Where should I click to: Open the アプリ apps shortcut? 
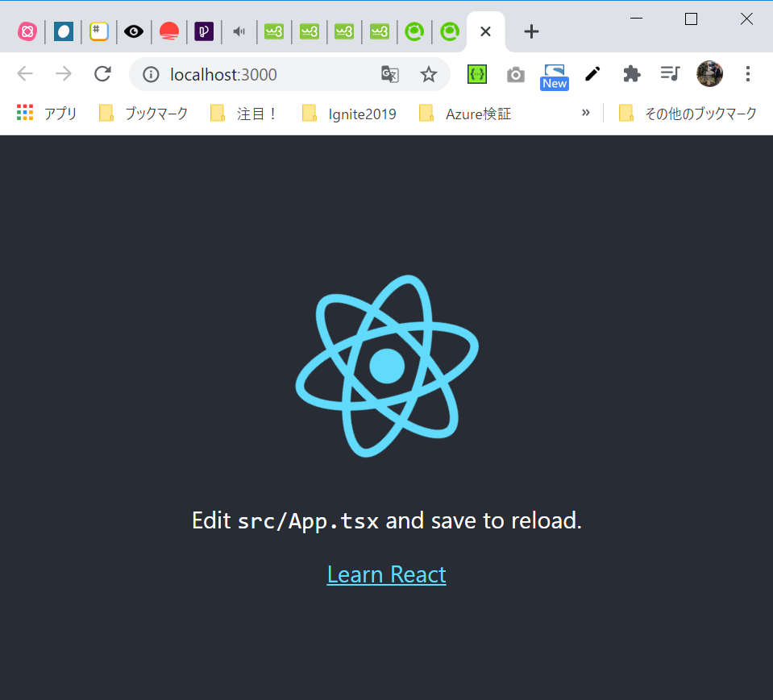coord(46,114)
